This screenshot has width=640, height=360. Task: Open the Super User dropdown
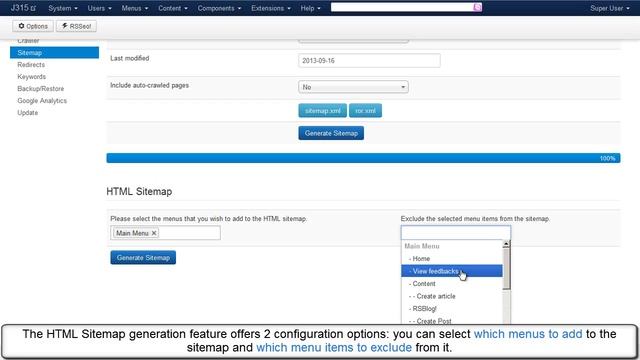(609, 8)
